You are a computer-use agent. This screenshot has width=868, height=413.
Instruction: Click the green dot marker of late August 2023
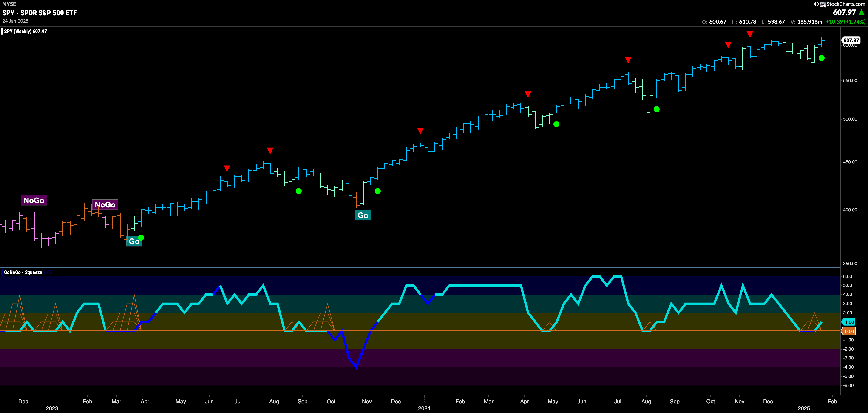click(298, 191)
